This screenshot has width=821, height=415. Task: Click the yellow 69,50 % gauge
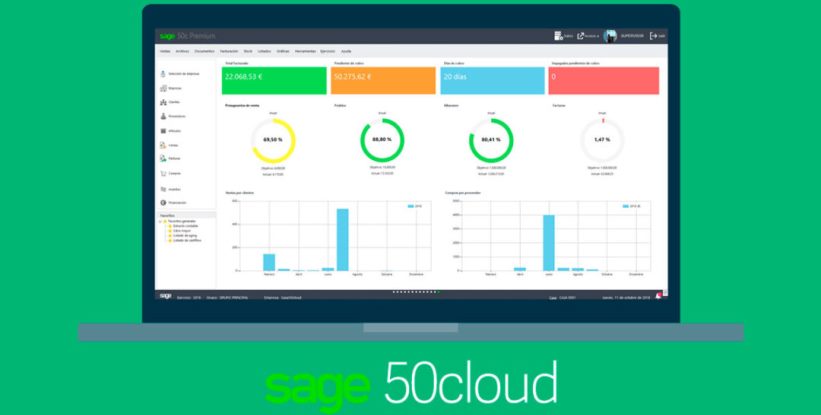(273, 140)
